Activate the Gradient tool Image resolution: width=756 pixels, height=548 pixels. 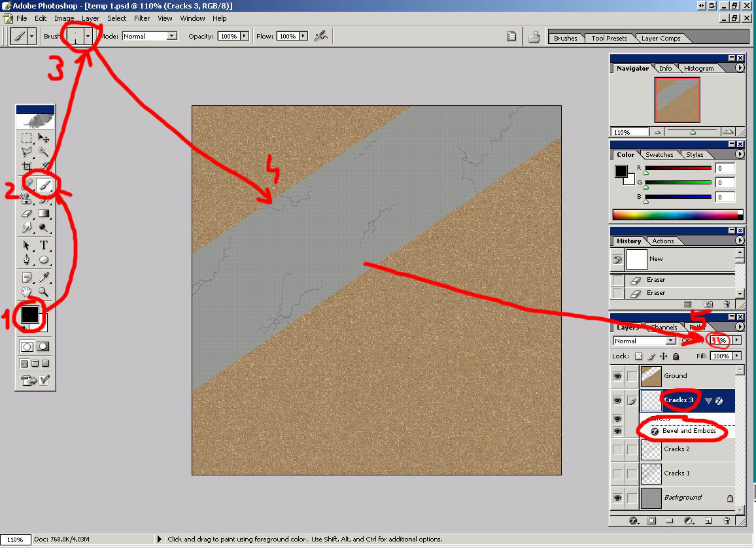(44, 213)
